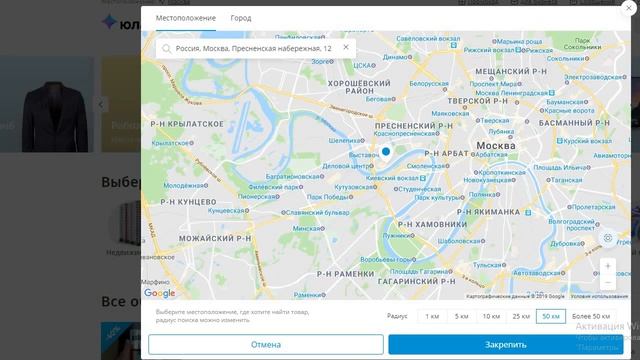Click ГАГАРИНСКИЙ Р-Н district label
640x360 pixels.
[x=417, y=282]
